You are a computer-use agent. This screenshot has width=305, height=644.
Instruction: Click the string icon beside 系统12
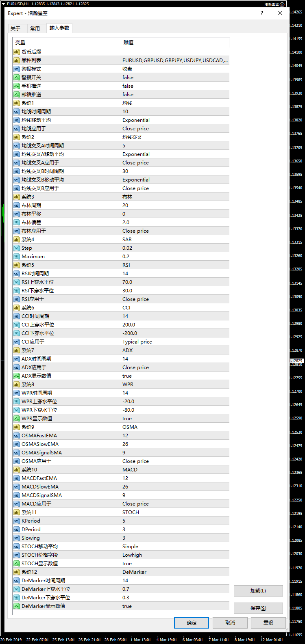17,572
